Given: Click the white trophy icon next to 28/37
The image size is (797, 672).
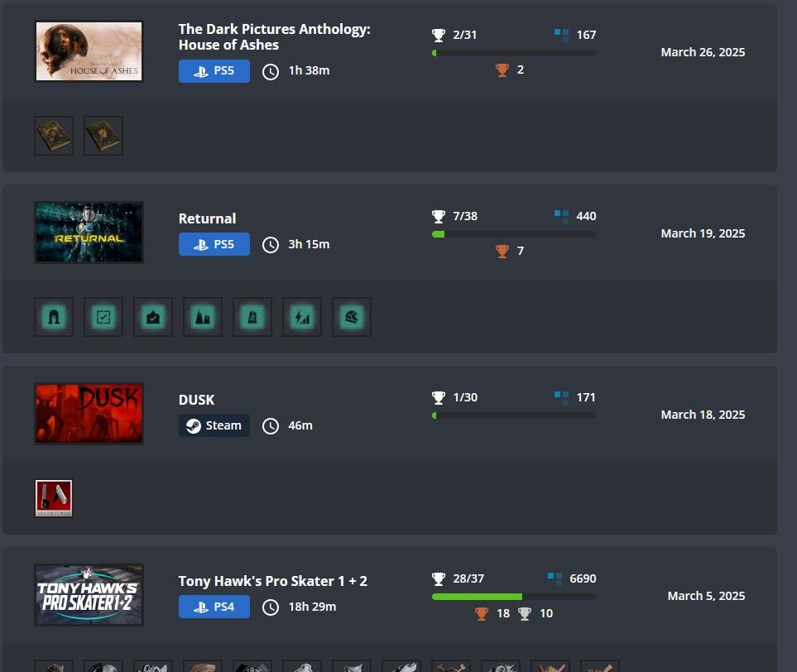Looking at the screenshot, I should point(438,579).
